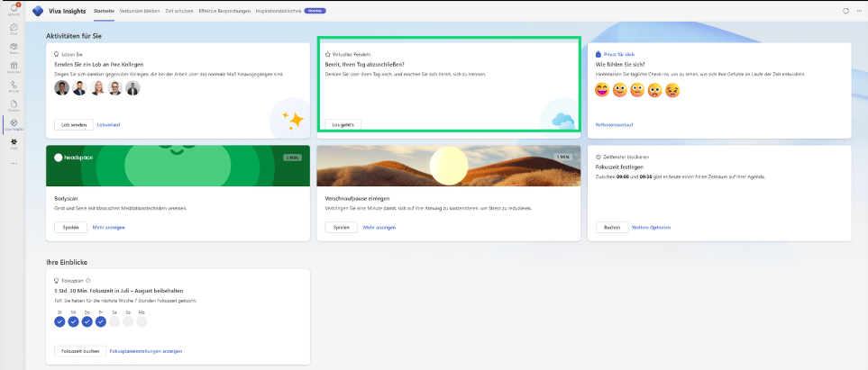Open the Activity feed in Teams sidebar
The width and height of the screenshot is (868, 370).
14,9
